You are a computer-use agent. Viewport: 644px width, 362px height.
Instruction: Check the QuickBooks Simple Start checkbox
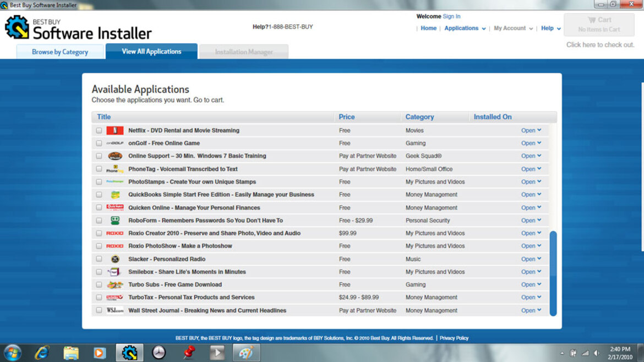click(99, 195)
